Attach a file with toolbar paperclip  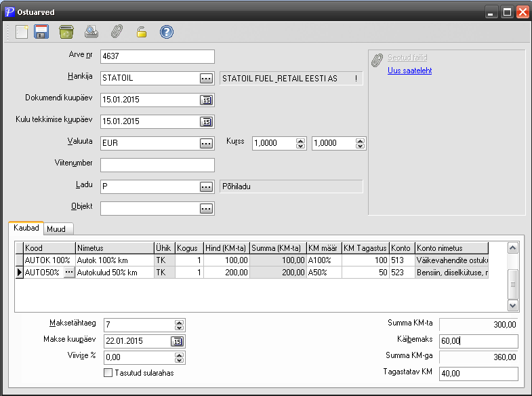[117, 32]
